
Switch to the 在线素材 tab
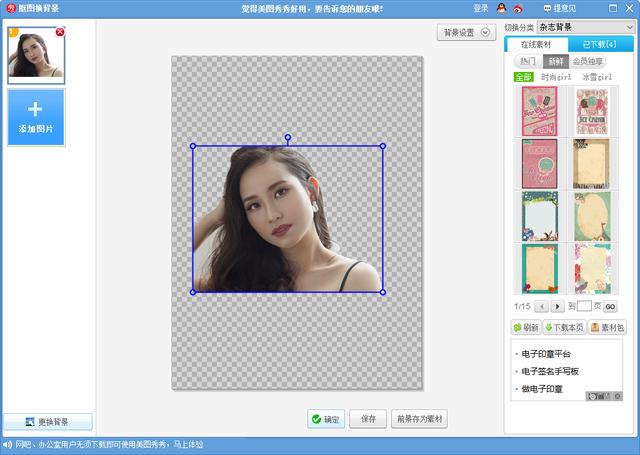(x=537, y=44)
